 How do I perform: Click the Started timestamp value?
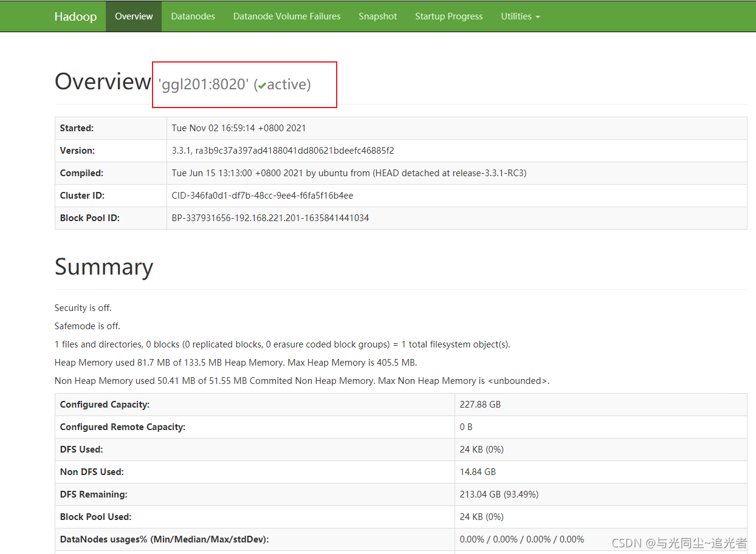pos(239,128)
